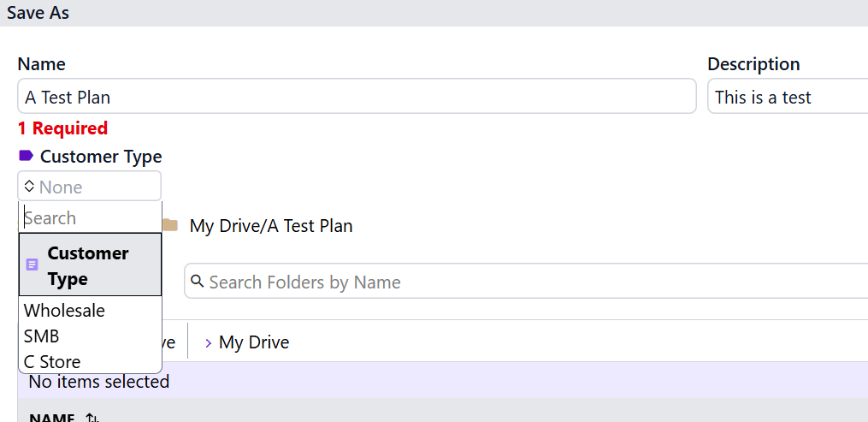
Task: Expand the chevron before My Drive
Action: coord(208,342)
